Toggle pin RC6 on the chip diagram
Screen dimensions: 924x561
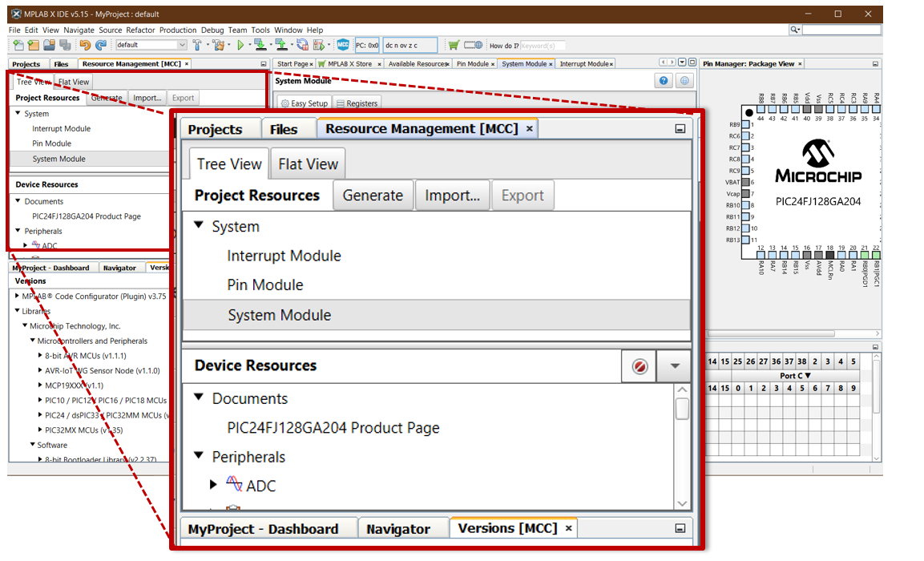(745, 136)
